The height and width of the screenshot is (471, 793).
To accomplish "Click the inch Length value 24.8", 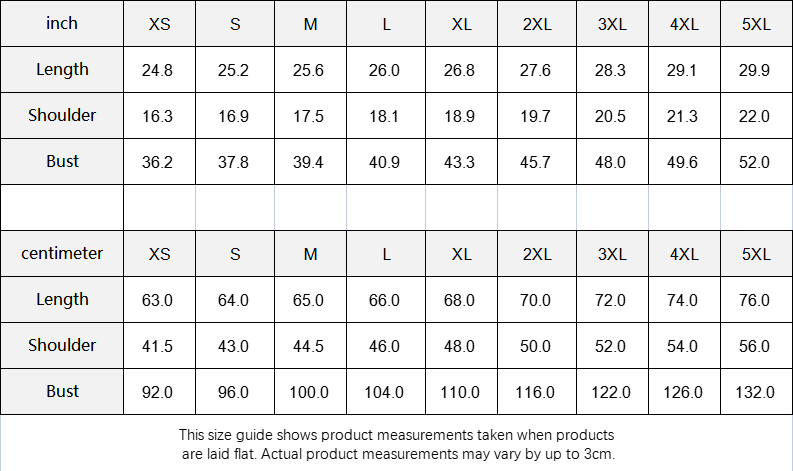I will [157, 70].
